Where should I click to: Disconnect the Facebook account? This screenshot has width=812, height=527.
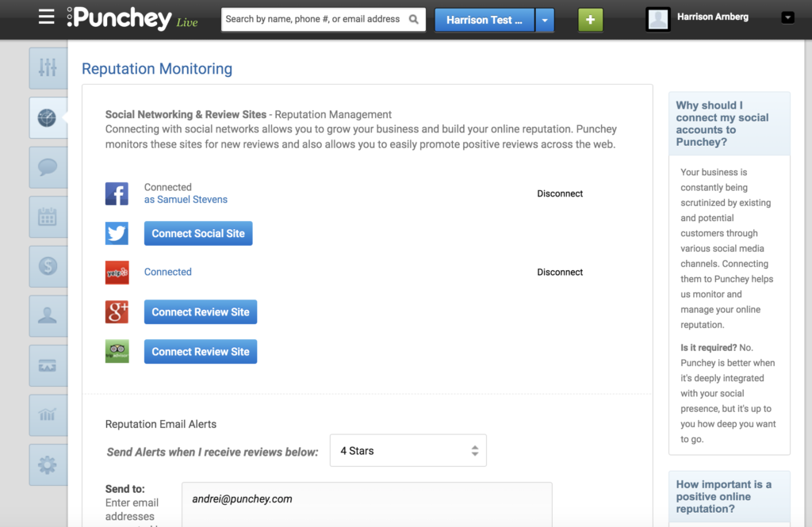click(x=560, y=193)
